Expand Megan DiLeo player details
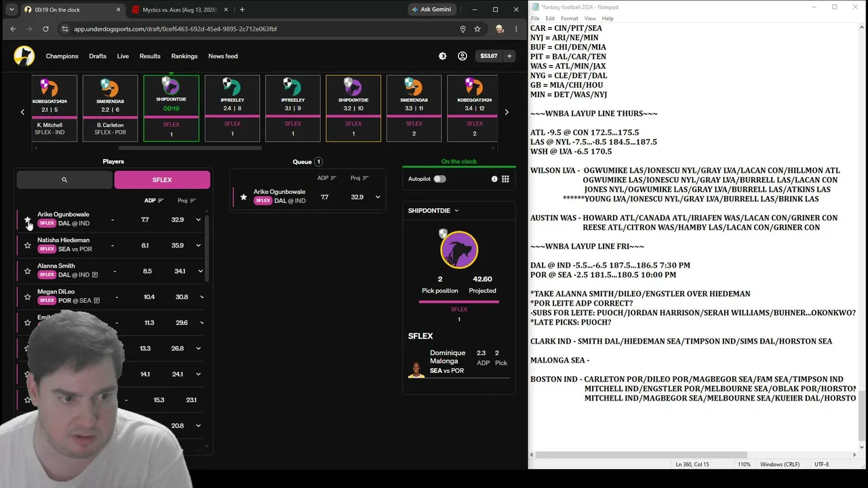The height and width of the screenshot is (488, 868). pyautogui.click(x=202, y=297)
